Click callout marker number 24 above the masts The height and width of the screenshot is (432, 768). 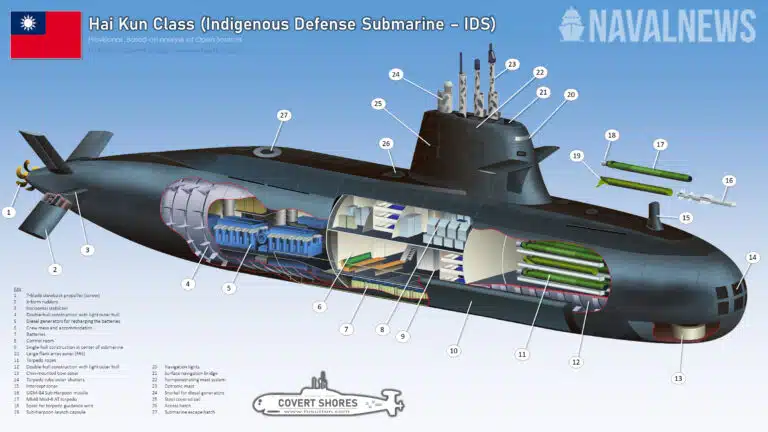396,75
